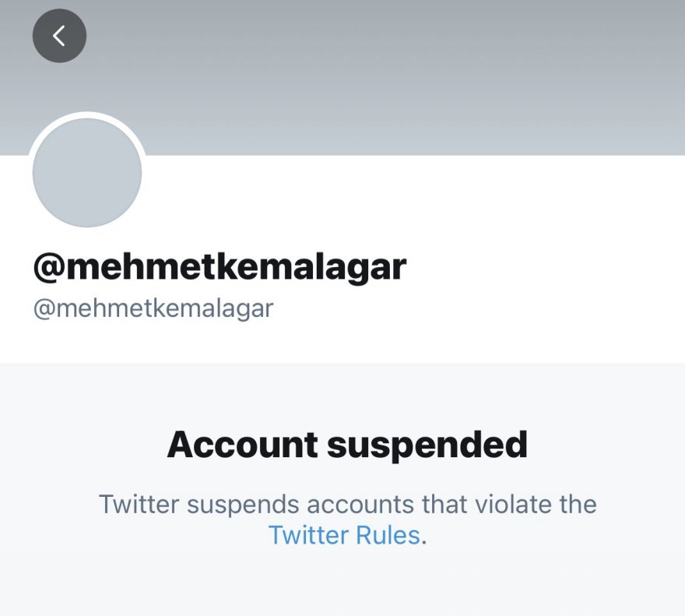Tap the back arrow button
The image size is (685, 616).
tap(59, 36)
